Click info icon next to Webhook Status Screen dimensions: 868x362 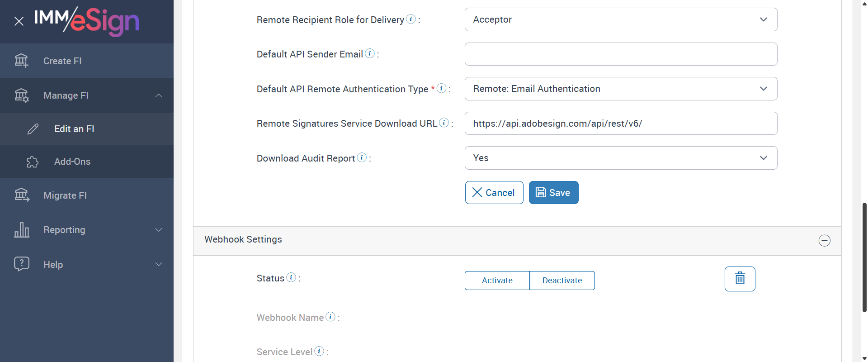(x=291, y=277)
